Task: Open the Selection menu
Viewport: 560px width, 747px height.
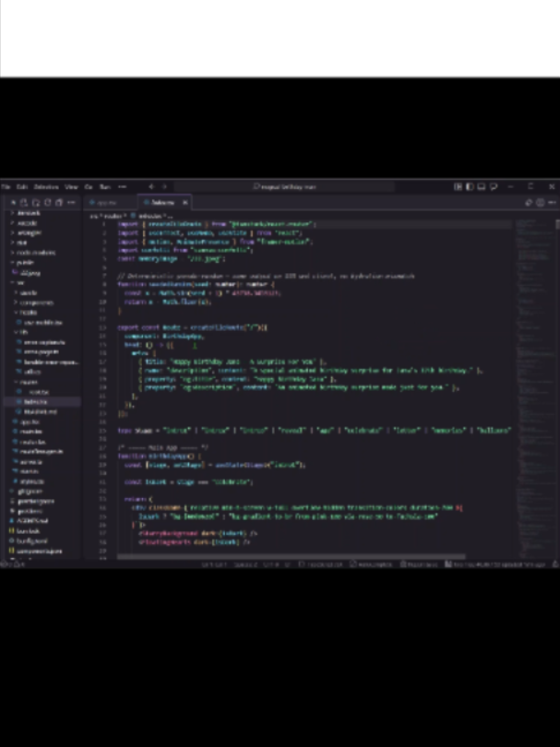Action: (x=46, y=186)
